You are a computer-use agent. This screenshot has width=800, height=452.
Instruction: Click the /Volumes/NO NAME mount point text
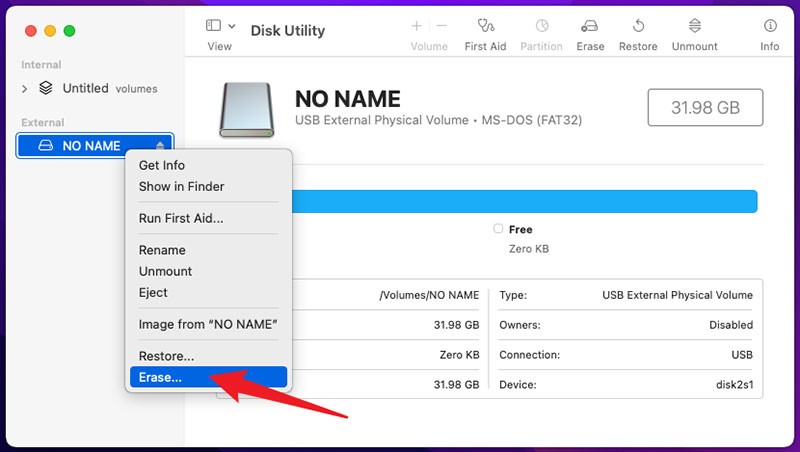click(429, 295)
